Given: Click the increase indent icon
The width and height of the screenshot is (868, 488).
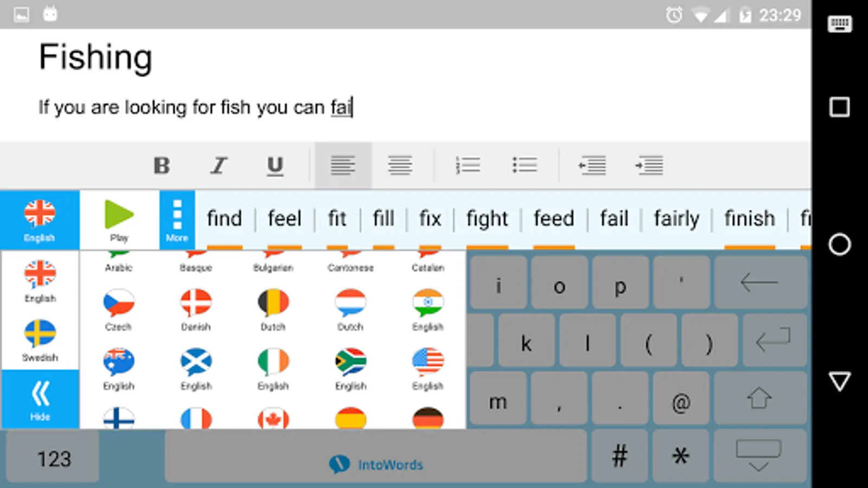Looking at the screenshot, I should point(649,165).
